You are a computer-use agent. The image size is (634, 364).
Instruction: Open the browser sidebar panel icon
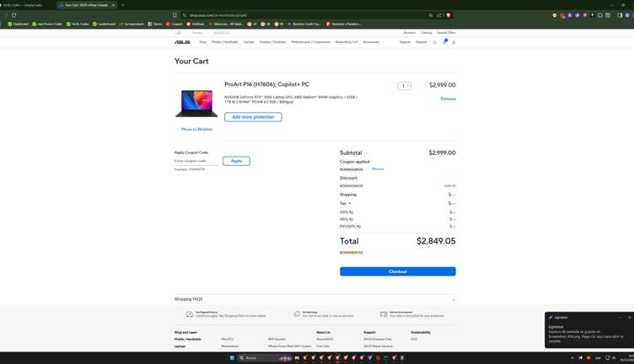(x=620, y=15)
